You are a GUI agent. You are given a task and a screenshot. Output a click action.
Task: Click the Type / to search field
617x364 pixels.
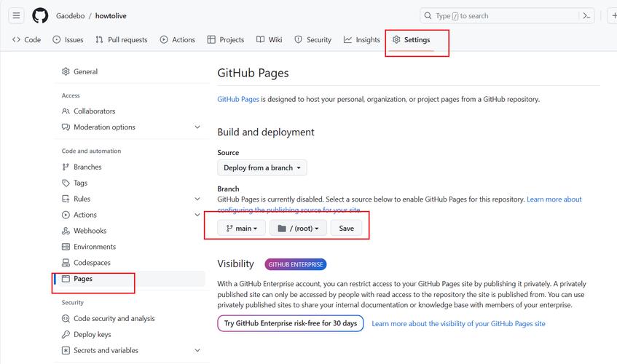508,16
